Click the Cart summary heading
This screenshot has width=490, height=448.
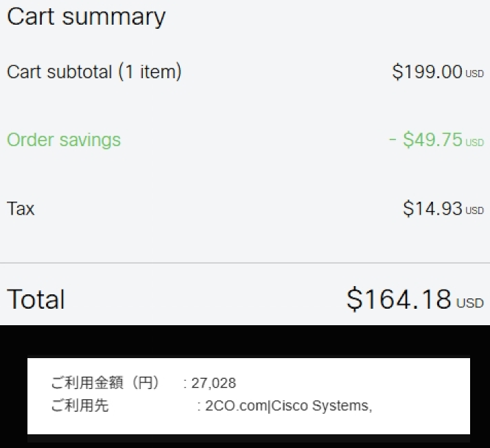86,17
